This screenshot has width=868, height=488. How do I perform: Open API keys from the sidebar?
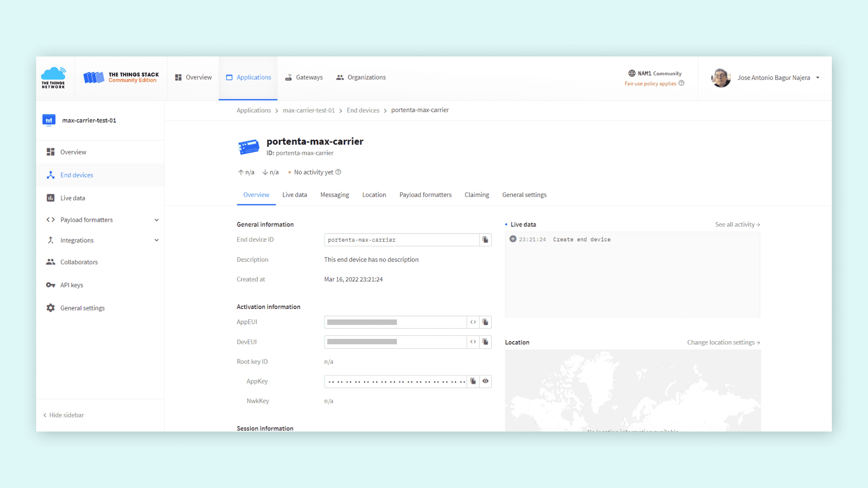pos(71,285)
